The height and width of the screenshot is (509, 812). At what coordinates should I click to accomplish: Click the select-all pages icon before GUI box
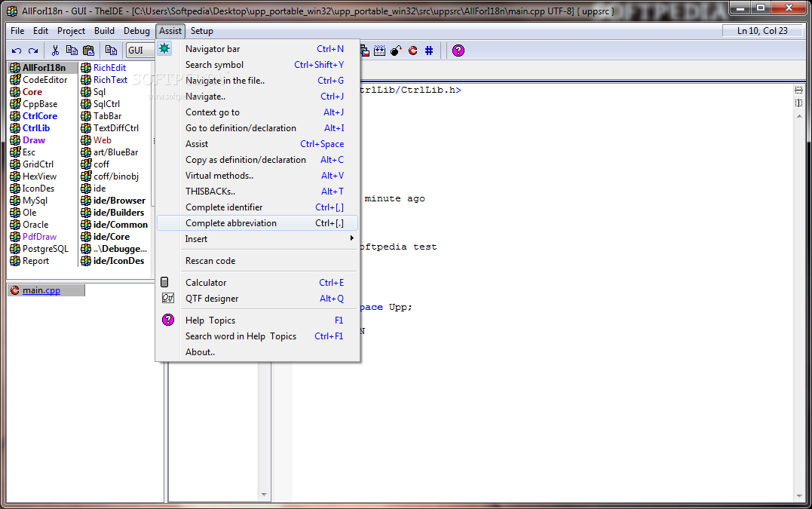(x=111, y=51)
